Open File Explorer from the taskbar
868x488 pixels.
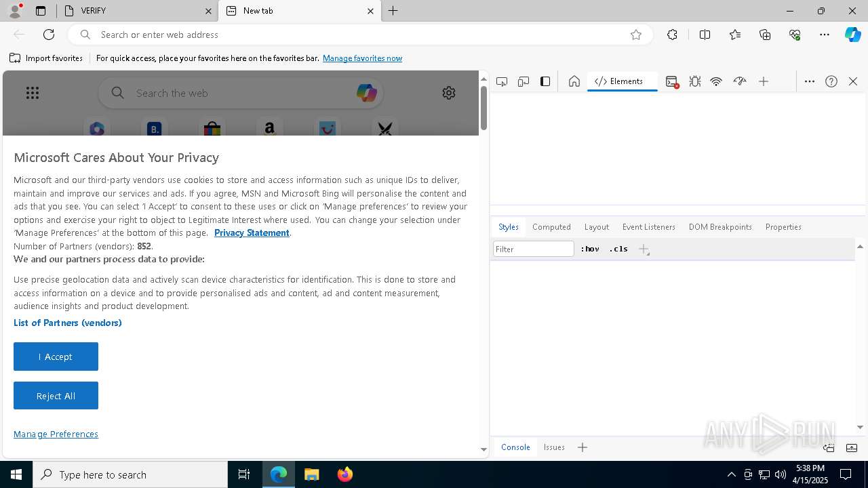click(312, 474)
